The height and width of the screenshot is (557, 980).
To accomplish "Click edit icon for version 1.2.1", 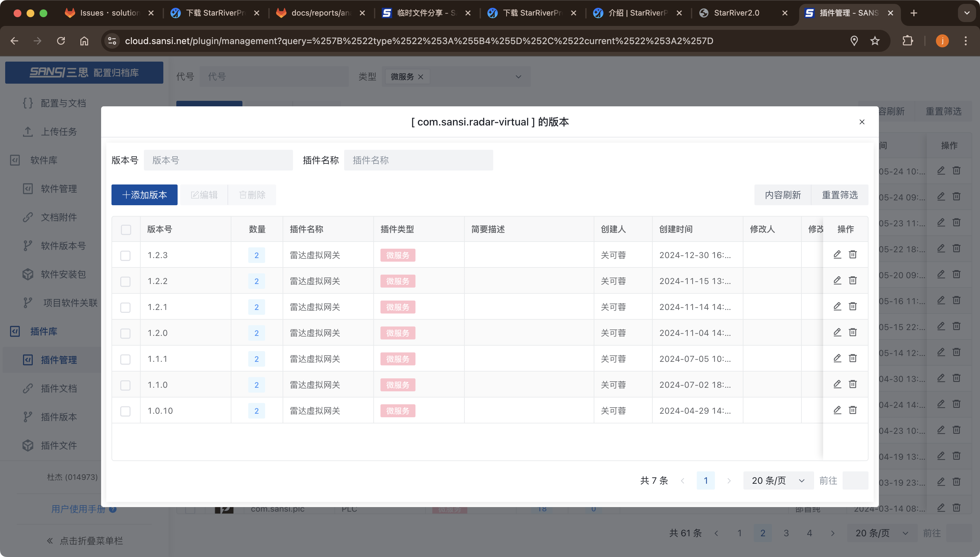I will click(x=837, y=306).
